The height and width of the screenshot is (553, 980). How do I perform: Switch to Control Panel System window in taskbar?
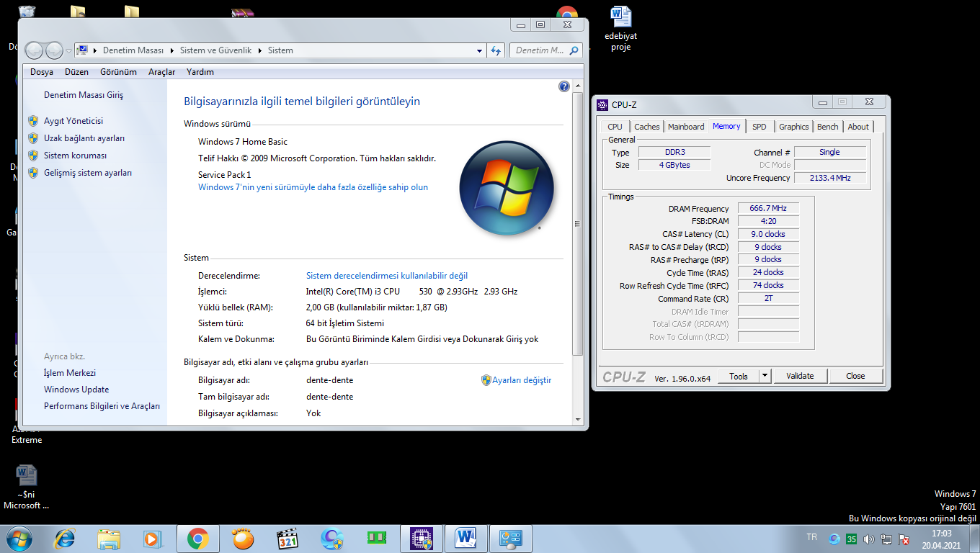(510, 539)
